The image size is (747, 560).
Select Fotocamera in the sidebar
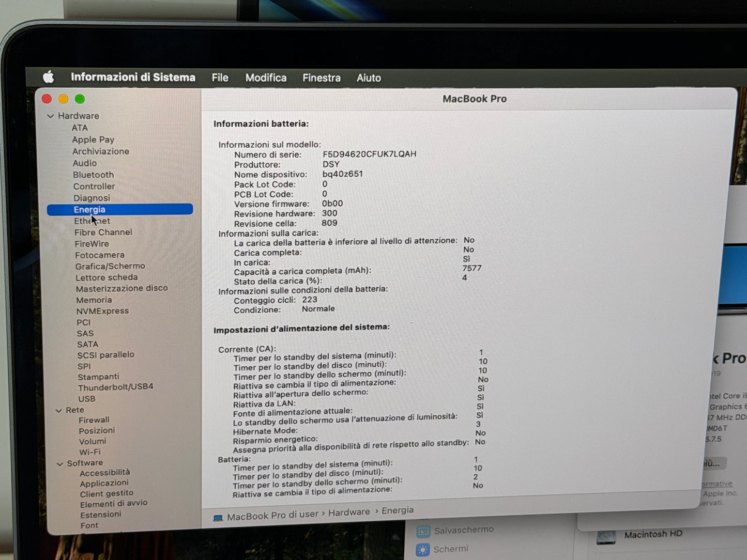coord(99,255)
